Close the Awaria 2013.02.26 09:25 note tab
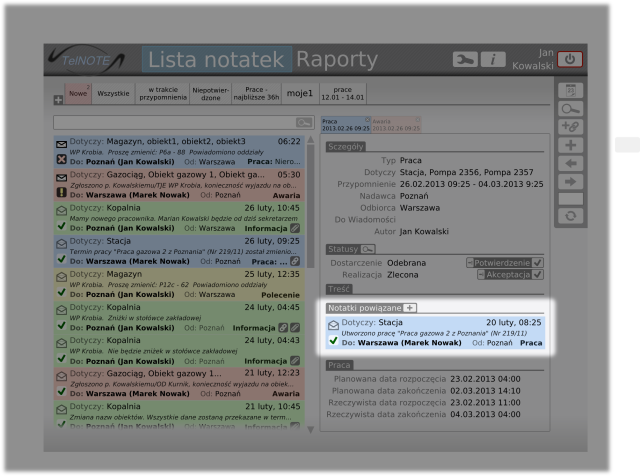 pos(418,120)
